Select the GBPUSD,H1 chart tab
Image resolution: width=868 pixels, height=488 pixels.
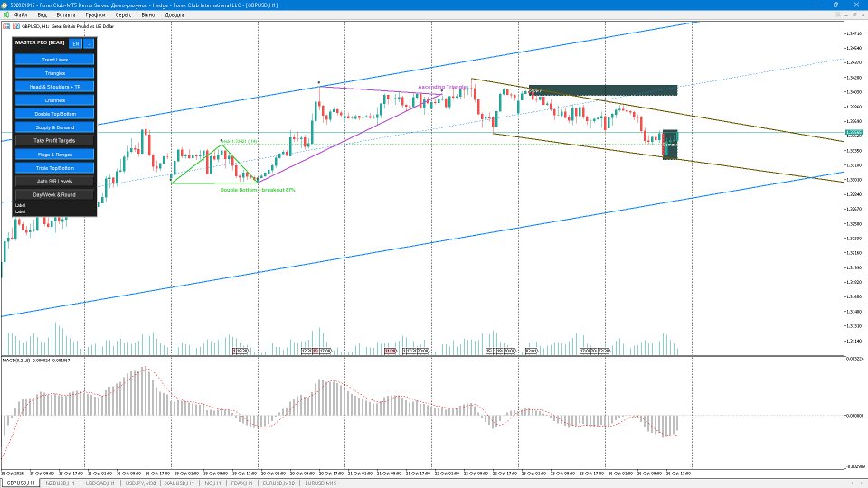tap(21, 483)
